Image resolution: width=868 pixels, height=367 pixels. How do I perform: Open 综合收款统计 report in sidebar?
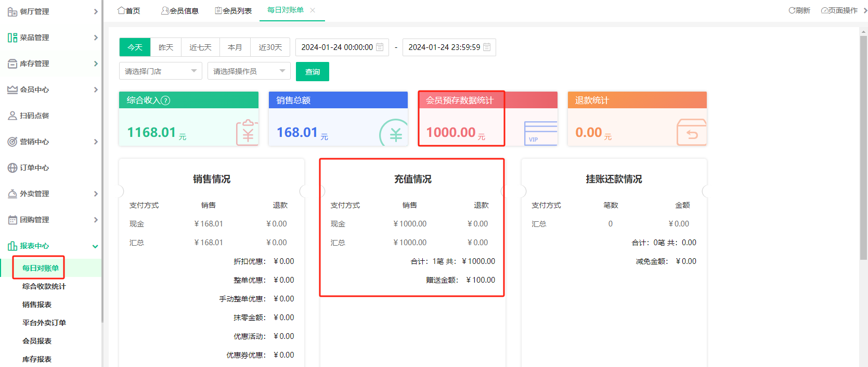point(44,286)
